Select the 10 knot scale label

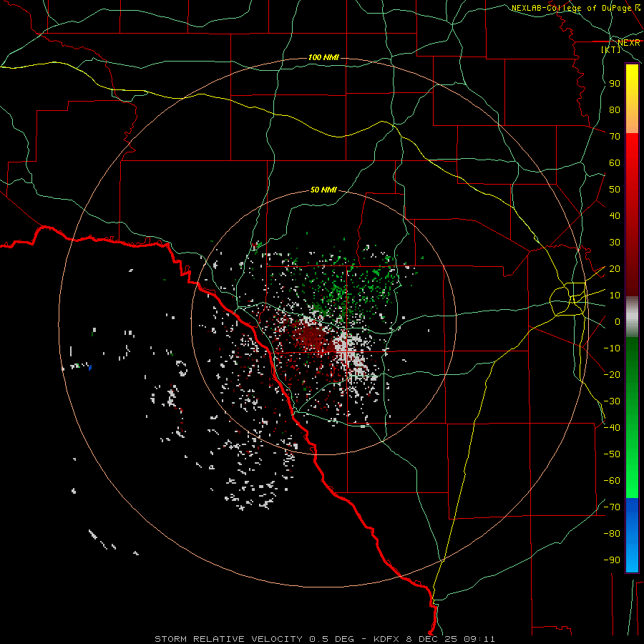615,296
